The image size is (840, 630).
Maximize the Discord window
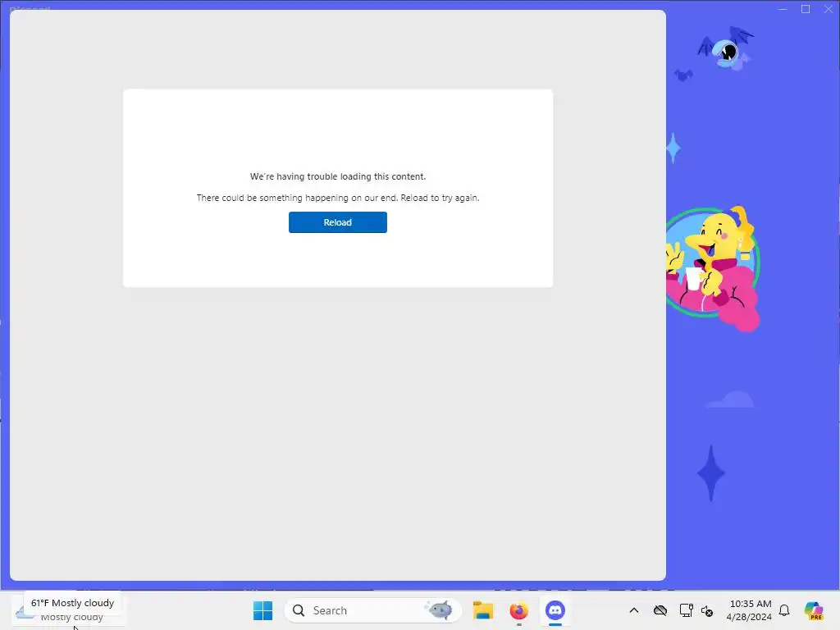point(806,9)
